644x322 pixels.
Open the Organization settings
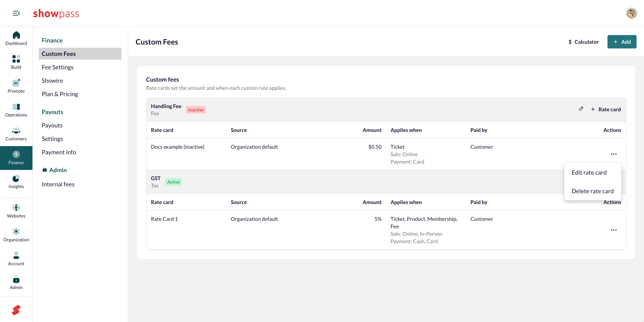[x=16, y=235]
